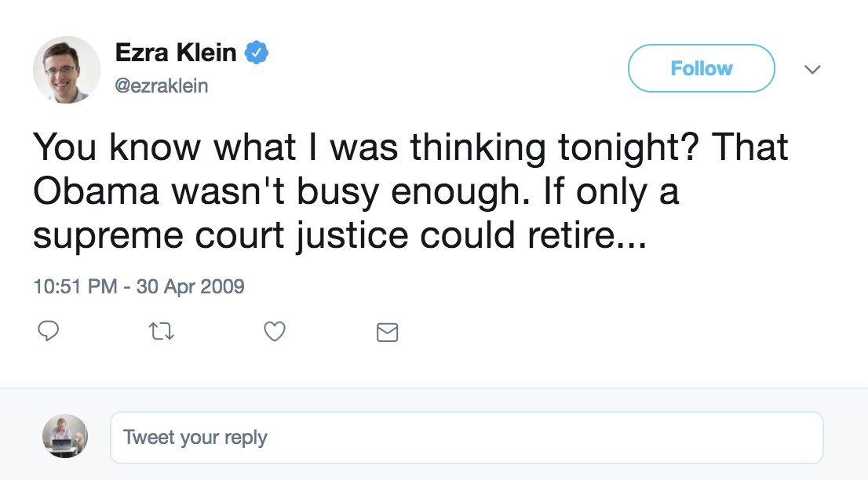The image size is (868, 480).
Task: Click the phrase 'supreme court justice could retire...'
Action: click(340, 236)
